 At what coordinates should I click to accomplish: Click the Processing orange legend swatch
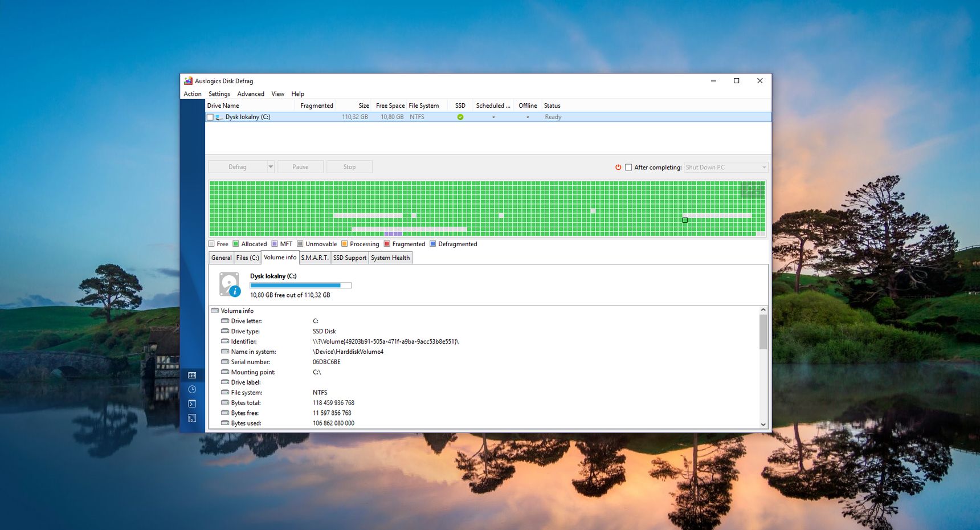click(344, 244)
